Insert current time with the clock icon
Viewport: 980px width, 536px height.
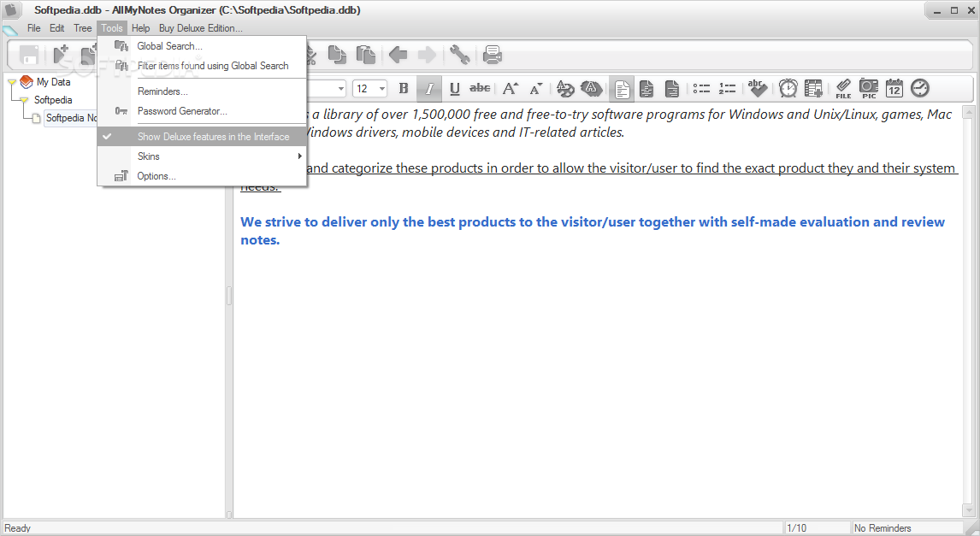pyautogui.click(x=920, y=89)
